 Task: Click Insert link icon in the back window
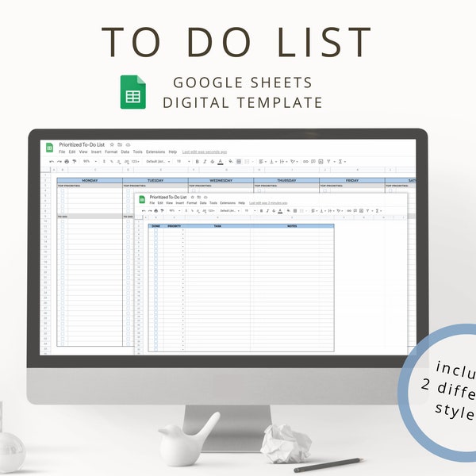[305, 162]
